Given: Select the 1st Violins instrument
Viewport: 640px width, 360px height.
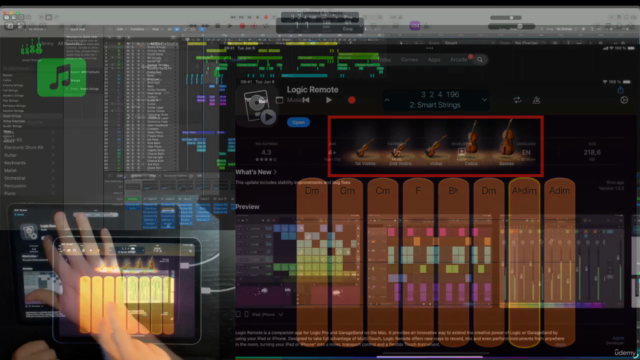Looking at the screenshot, I should click(x=365, y=150).
